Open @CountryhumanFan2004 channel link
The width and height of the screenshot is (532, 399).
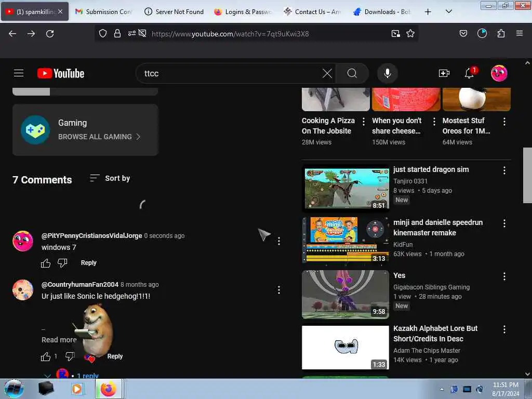click(79, 284)
